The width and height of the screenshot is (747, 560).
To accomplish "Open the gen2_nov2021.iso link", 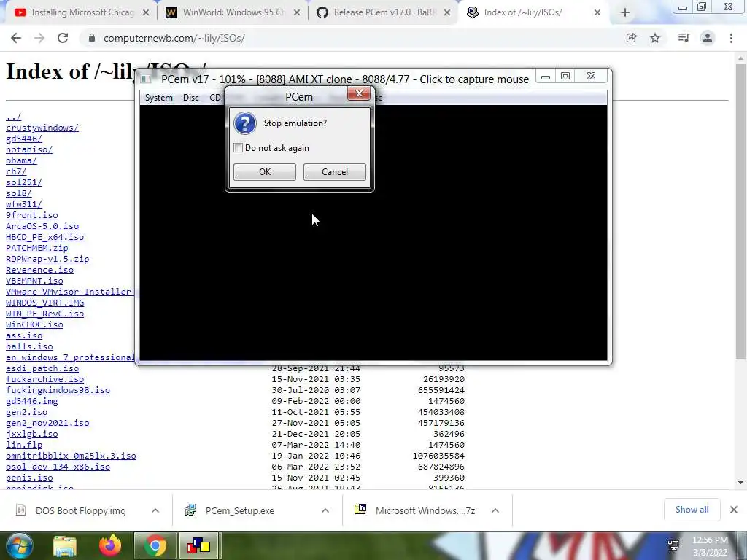I will [47, 423].
